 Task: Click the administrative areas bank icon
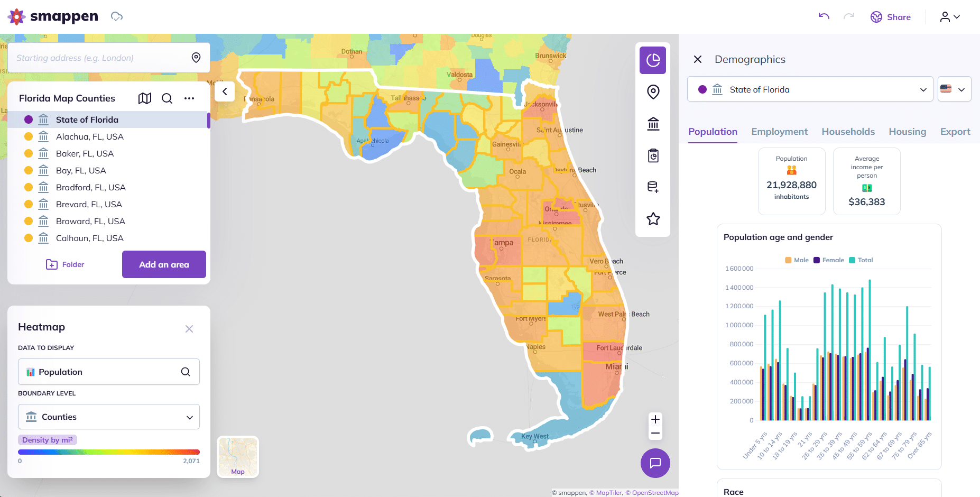click(653, 123)
